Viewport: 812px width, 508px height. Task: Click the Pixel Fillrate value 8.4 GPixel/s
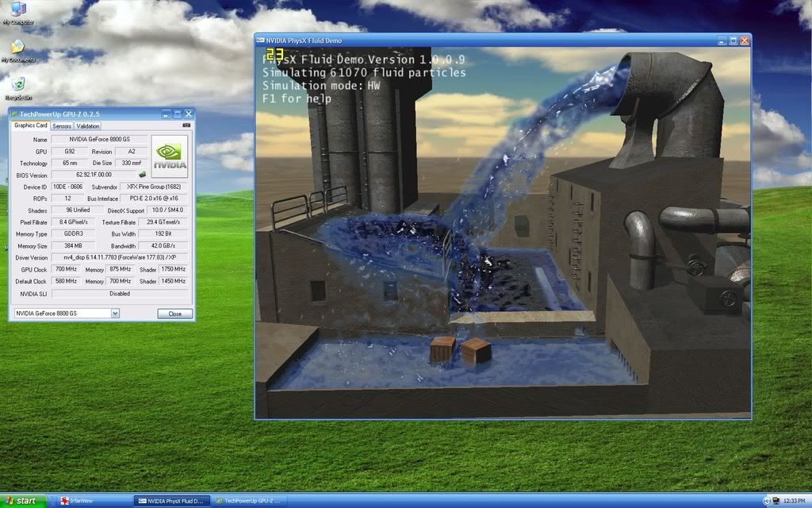point(73,222)
